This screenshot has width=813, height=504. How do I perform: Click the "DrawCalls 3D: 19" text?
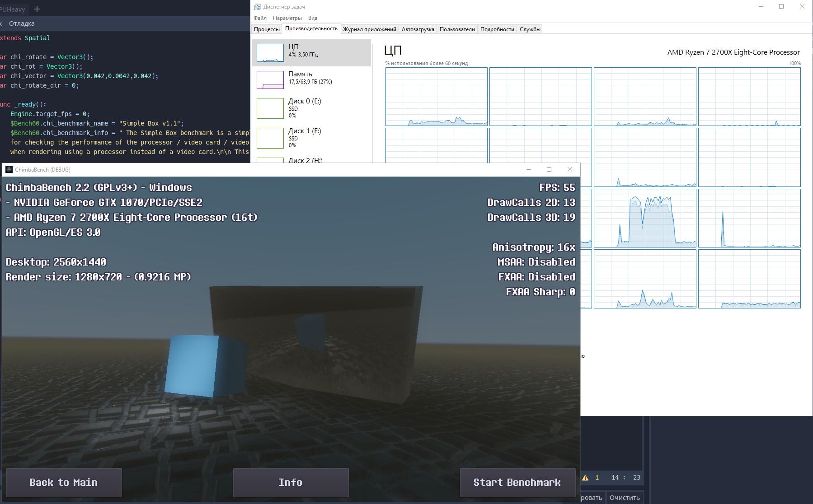[531, 217]
